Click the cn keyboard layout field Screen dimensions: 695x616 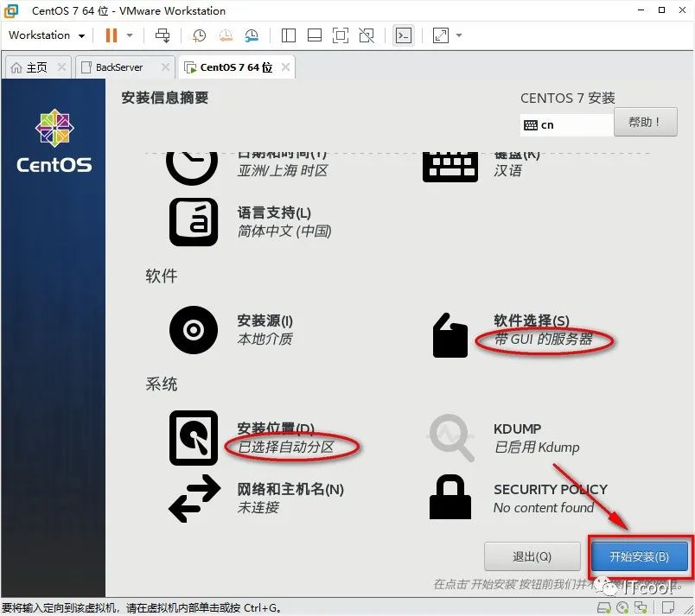[566, 125]
